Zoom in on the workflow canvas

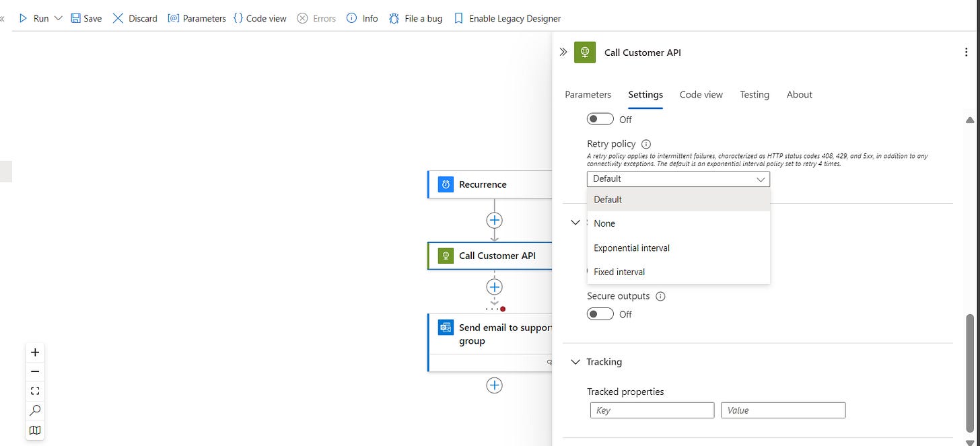(x=35, y=352)
